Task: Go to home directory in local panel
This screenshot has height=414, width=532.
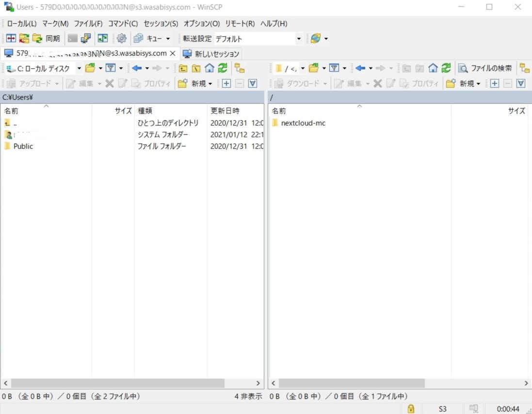Action: [x=210, y=68]
